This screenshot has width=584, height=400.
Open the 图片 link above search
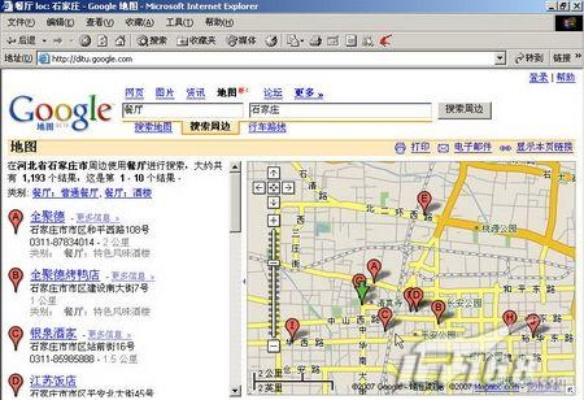[x=165, y=93]
